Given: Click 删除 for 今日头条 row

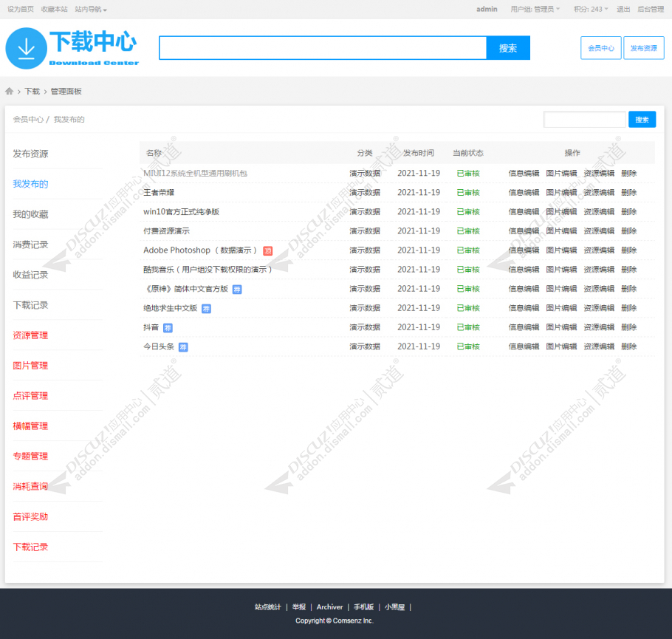Looking at the screenshot, I should coord(628,346).
